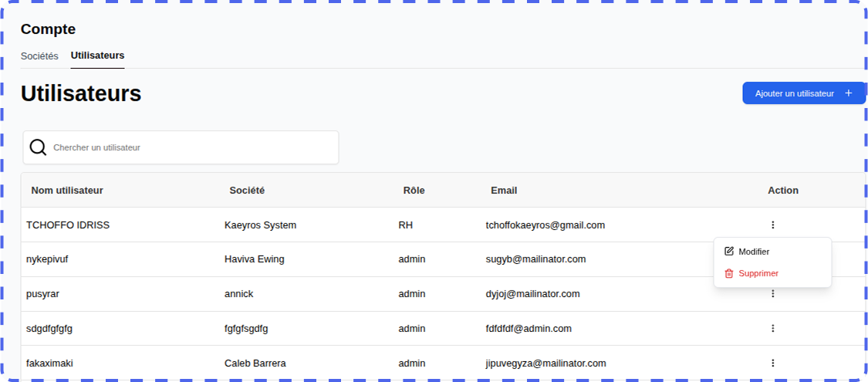Open three-dot menu for TCHOFFO IDRISS

tap(772, 225)
